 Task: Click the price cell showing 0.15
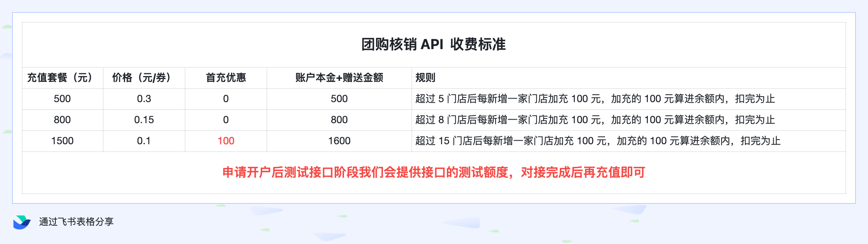coord(144,120)
